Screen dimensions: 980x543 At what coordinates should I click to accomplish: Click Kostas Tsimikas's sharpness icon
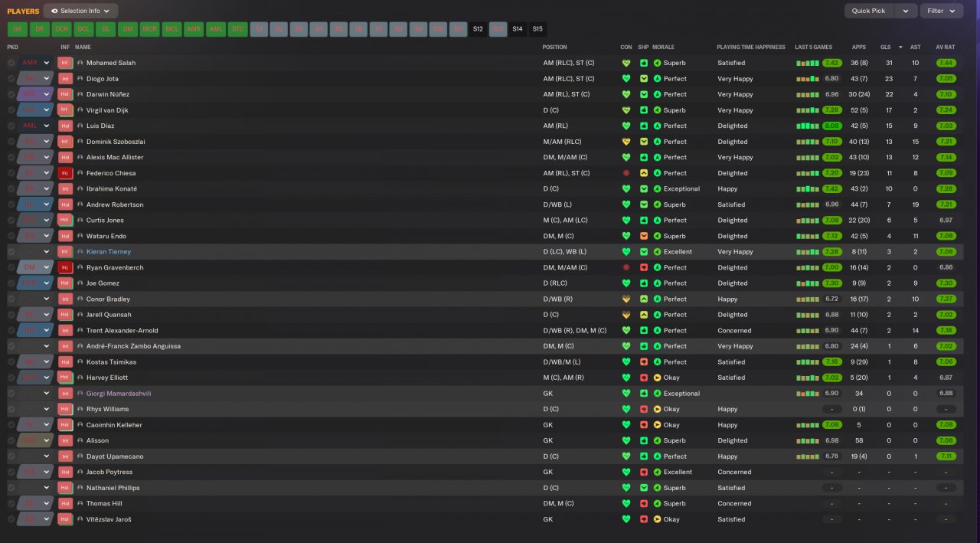(644, 361)
